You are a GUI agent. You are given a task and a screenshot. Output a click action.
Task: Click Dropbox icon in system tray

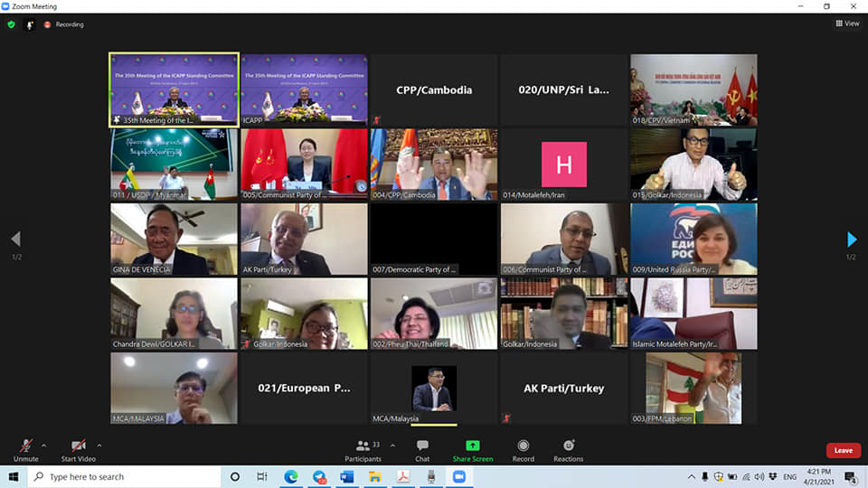point(773,476)
